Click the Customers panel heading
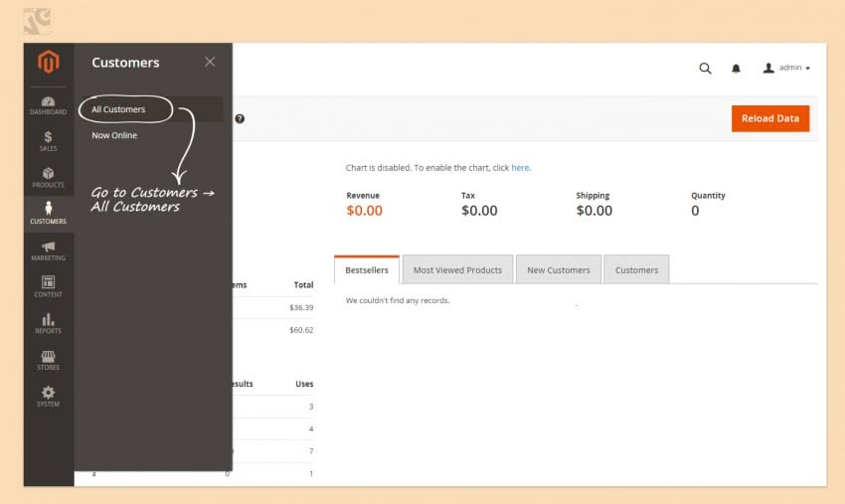Viewport: 845px width, 504px height. 125,63
